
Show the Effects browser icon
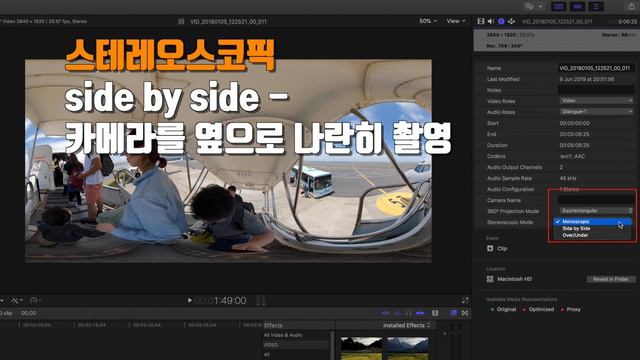453,313
